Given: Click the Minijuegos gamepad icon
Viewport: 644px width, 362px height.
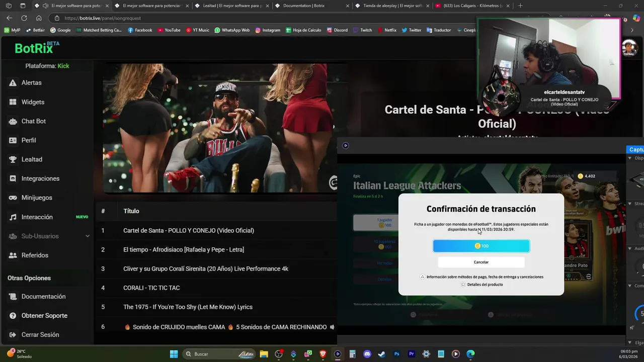Looking at the screenshot, I should point(13,198).
